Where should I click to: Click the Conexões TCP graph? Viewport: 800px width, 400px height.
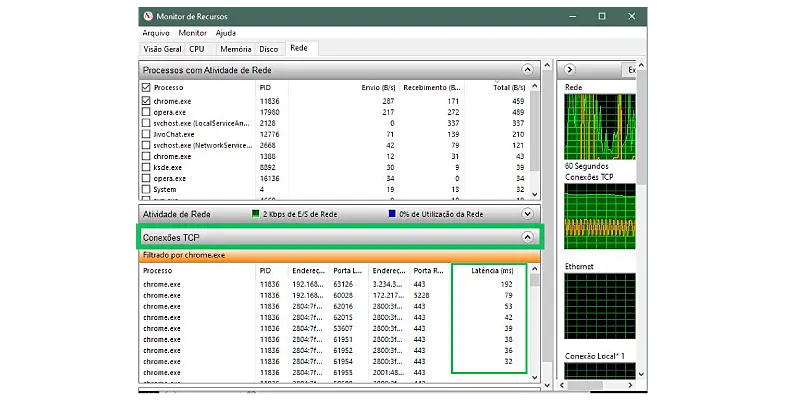pyautogui.click(x=600, y=216)
